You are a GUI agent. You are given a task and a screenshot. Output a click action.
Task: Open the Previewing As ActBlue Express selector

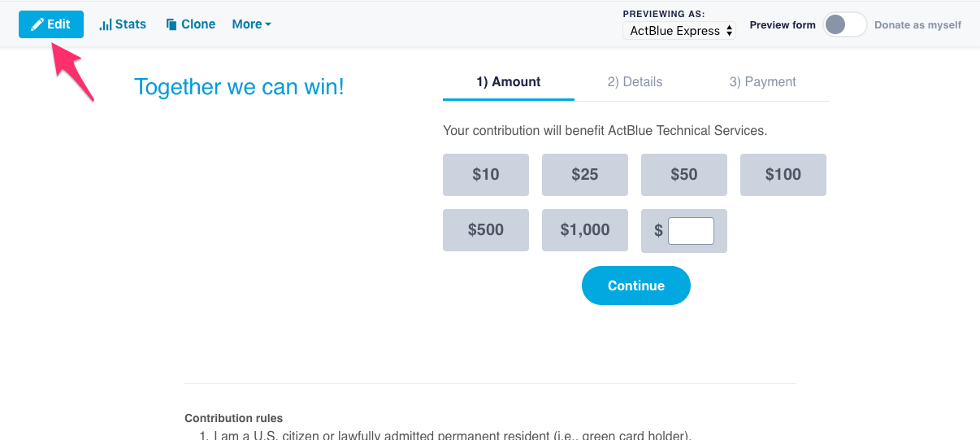tap(679, 31)
